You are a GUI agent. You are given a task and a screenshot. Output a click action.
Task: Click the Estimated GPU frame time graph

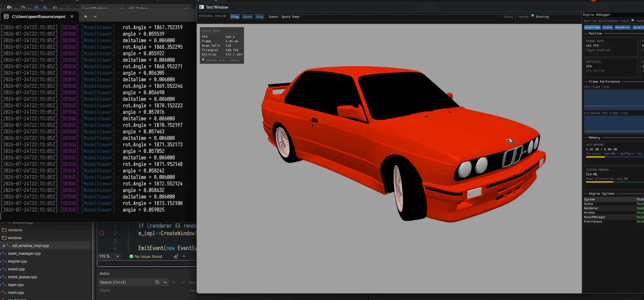pos(614,125)
